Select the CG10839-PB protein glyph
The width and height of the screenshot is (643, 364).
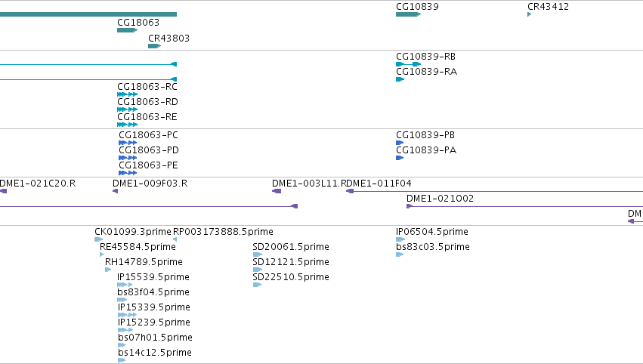[400, 143]
